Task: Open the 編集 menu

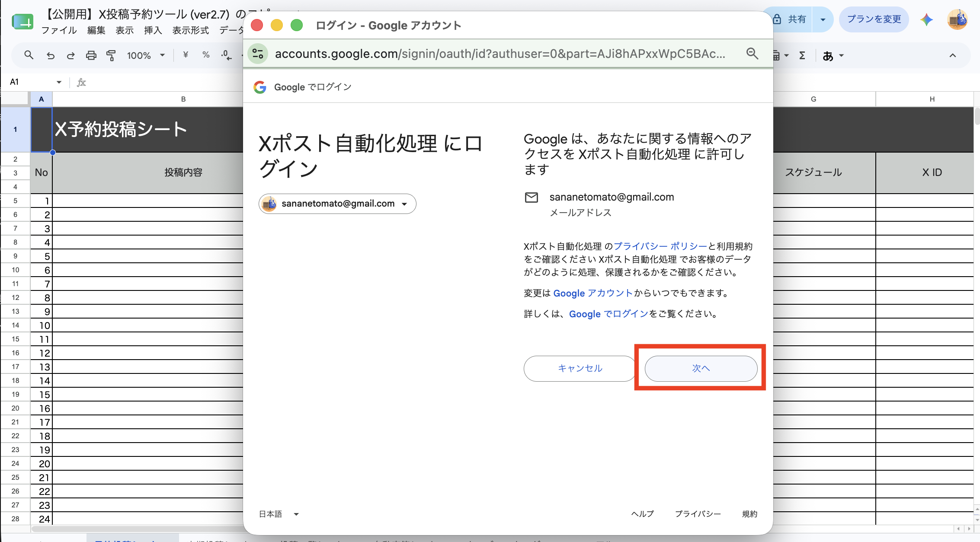Action: pos(96,30)
